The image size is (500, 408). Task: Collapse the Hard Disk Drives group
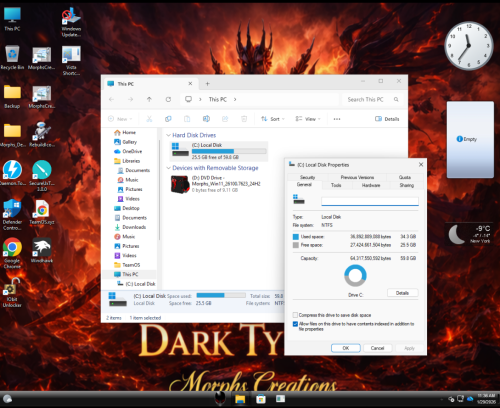[x=168, y=135]
